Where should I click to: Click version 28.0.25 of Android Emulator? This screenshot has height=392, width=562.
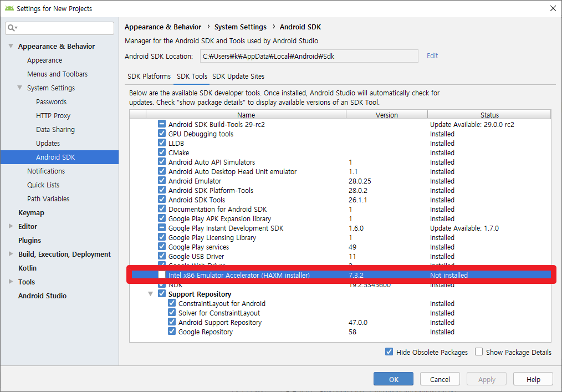click(x=360, y=181)
